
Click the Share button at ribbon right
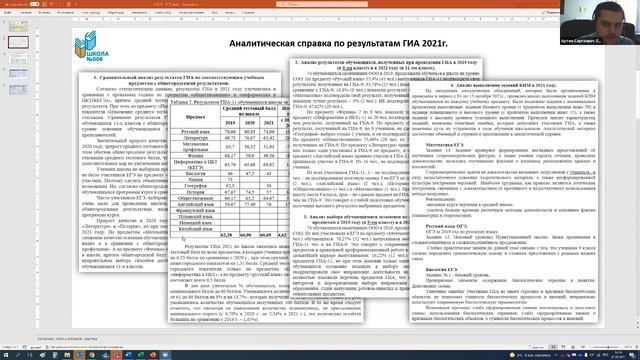pos(551,13)
